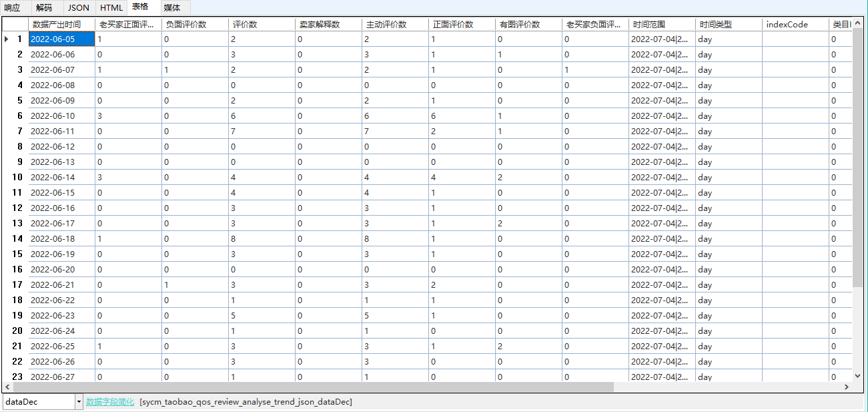Select 负面评价数 cell in 2022-06-07 row
868x412 pixels.
195,70
